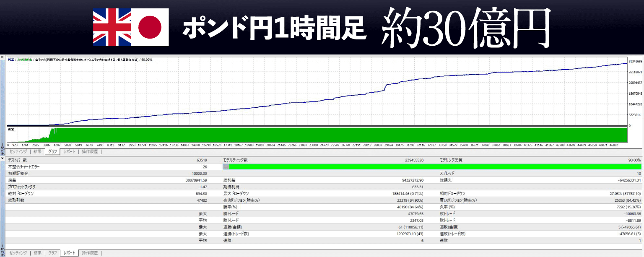644x257 pixels.
Task: Close the tester graph panel
Action: coord(3,57)
